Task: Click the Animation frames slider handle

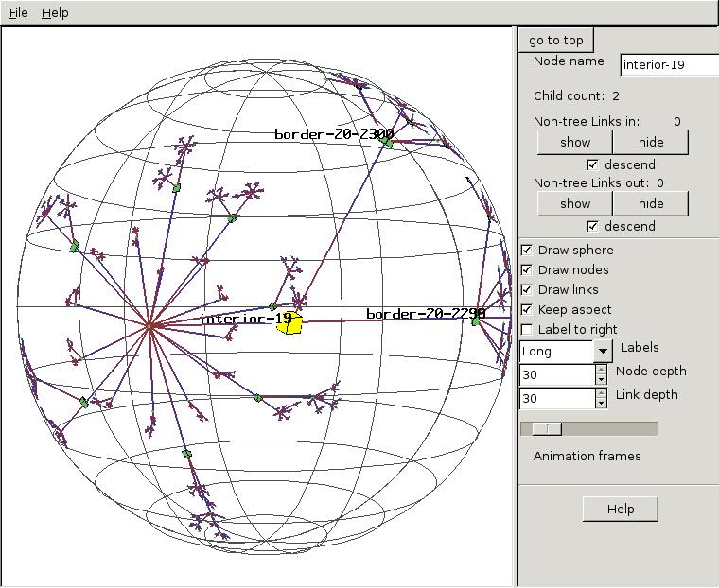Action: [547, 429]
